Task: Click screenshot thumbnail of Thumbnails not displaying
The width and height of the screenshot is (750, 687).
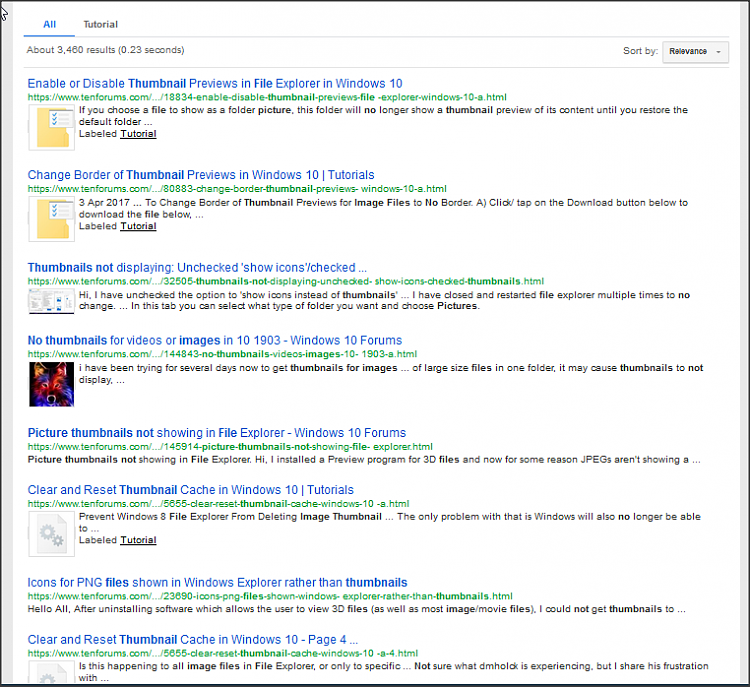Action: tap(51, 301)
